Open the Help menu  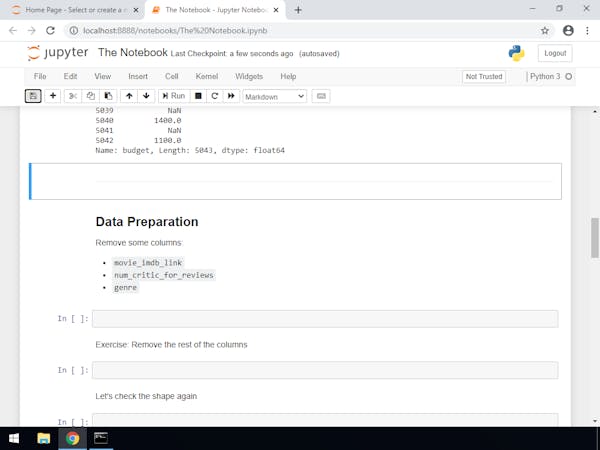(288, 77)
